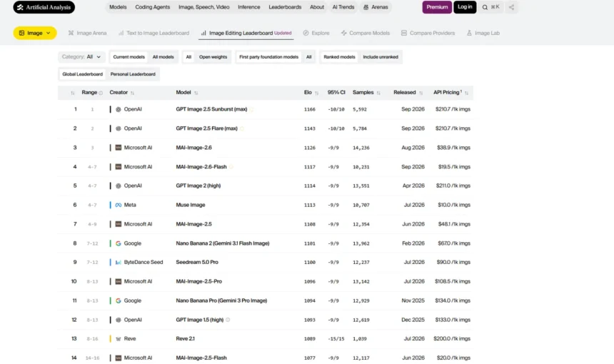Image resolution: width=614 pixels, height=364 pixels.
Task: Select All models filter
Action: click(163, 57)
